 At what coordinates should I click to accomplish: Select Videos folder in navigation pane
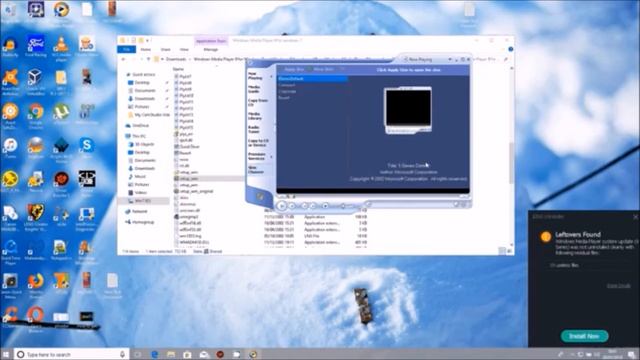pyautogui.click(x=138, y=192)
